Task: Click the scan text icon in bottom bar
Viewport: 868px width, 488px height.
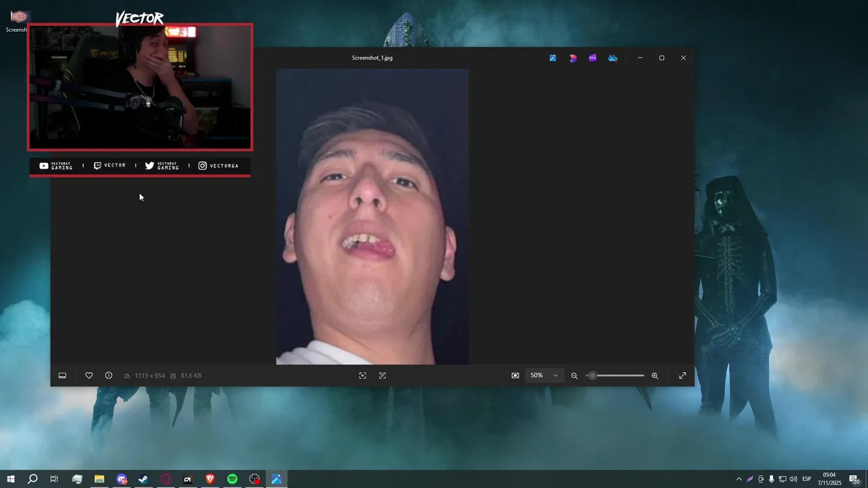Action: point(382,375)
